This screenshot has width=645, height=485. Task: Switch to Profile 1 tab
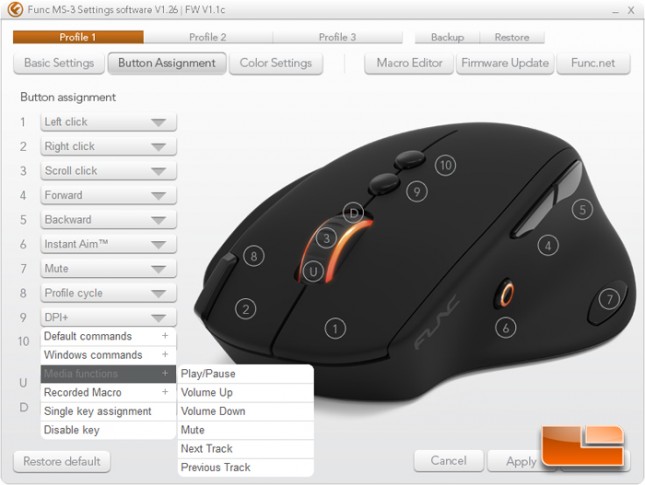[78, 37]
